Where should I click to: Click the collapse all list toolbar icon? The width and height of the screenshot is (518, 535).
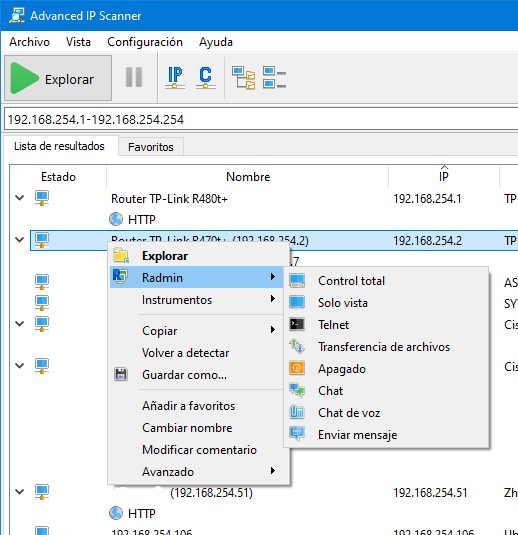click(x=274, y=77)
